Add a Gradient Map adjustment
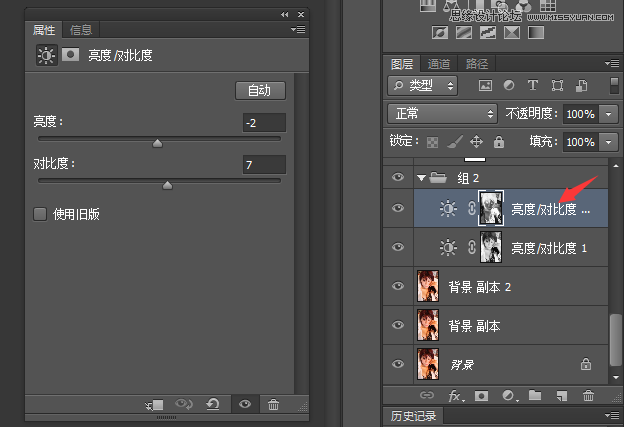This screenshot has width=624, height=427. click(536, 32)
